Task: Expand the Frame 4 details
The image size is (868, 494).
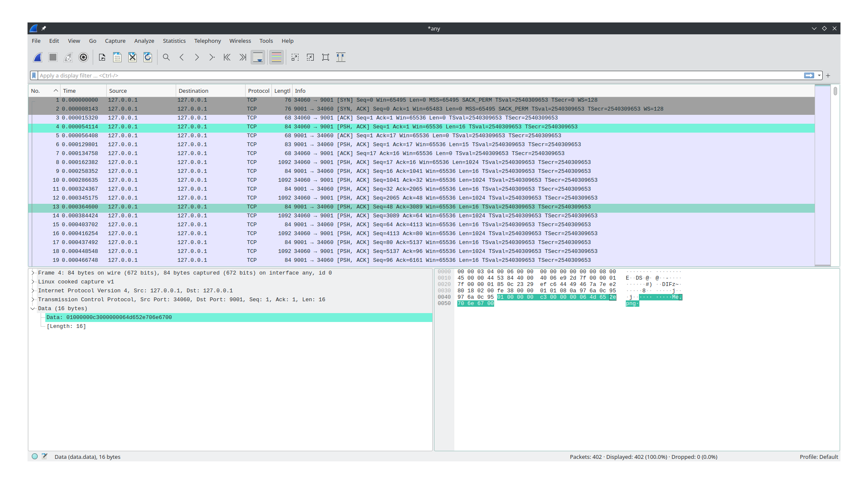Action: point(33,273)
